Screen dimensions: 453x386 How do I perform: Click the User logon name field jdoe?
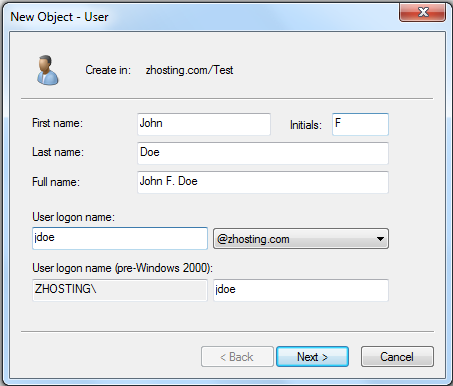pos(120,238)
